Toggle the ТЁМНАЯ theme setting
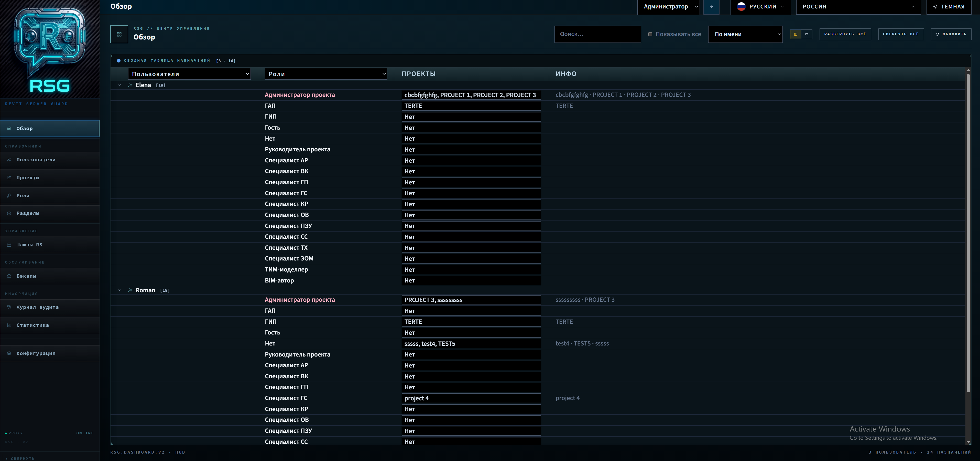Screen dimensions: 980x461 (x=949, y=6)
